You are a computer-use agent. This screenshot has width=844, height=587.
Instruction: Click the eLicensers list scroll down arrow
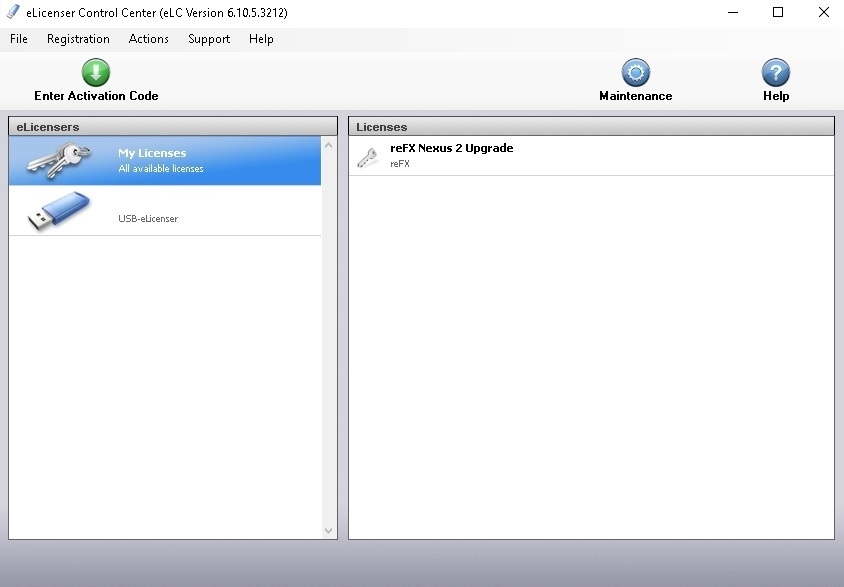pos(328,531)
